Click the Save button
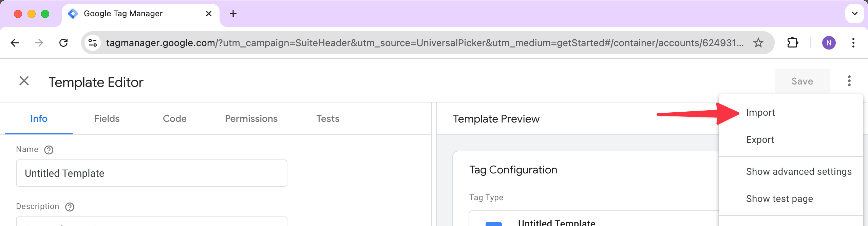Screen dimensions: 868x226 coord(802,81)
